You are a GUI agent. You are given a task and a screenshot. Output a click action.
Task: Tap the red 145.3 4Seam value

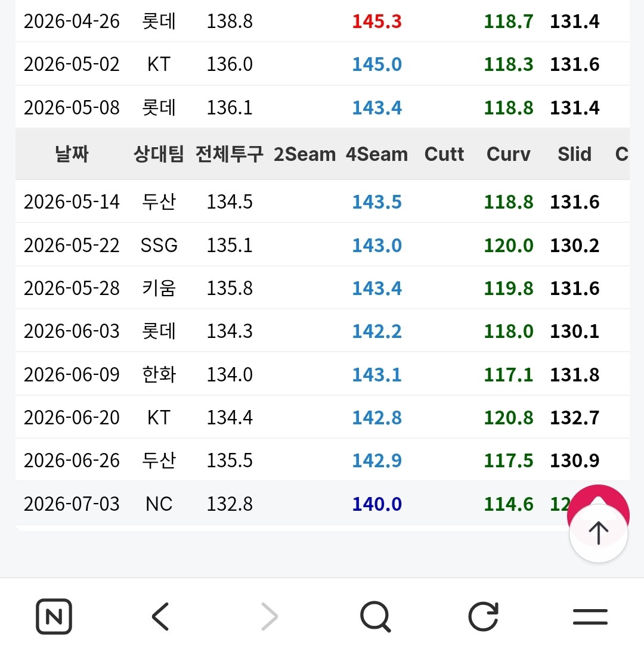tap(376, 21)
